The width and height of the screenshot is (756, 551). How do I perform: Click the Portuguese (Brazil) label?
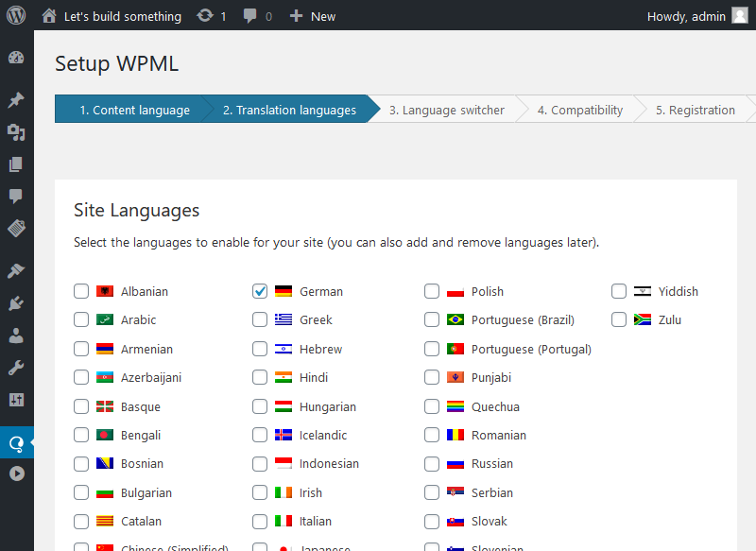[x=524, y=320]
